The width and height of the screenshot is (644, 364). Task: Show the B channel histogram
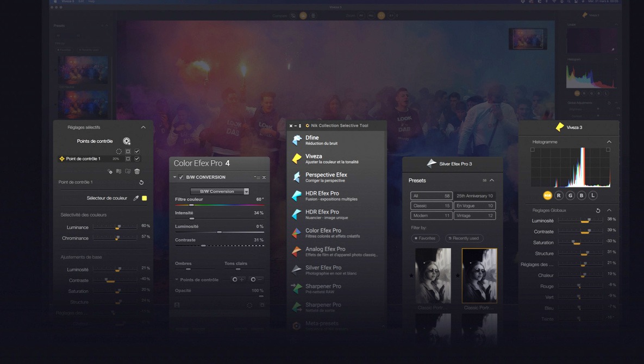(x=581, y=196)
